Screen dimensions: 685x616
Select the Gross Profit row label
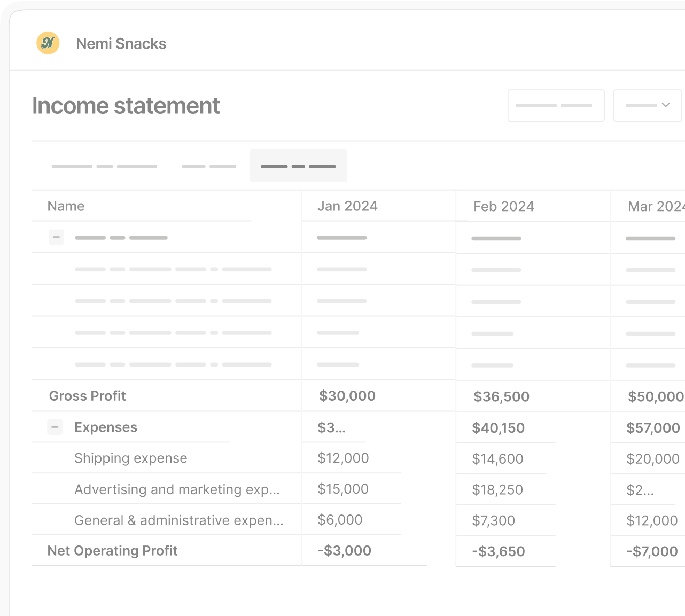pos(87,395)
